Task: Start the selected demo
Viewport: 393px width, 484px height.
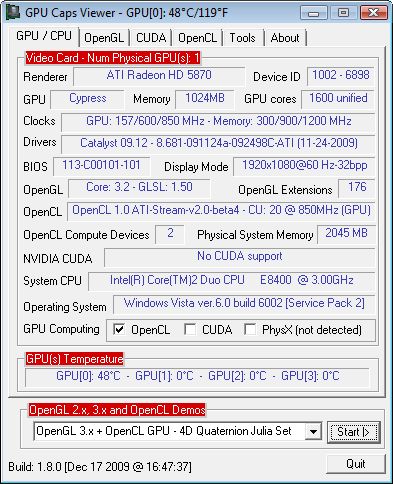Action: pos(353,432)
